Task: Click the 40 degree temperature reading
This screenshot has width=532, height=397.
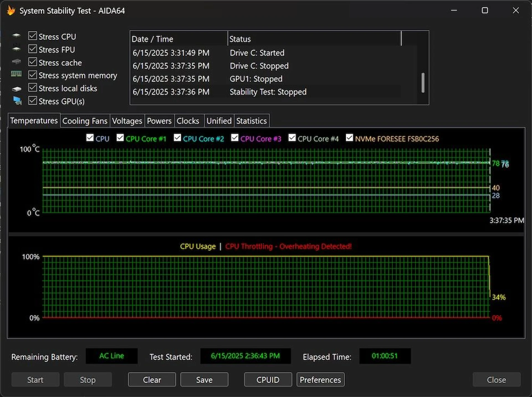Action: [x=496, y=188]
